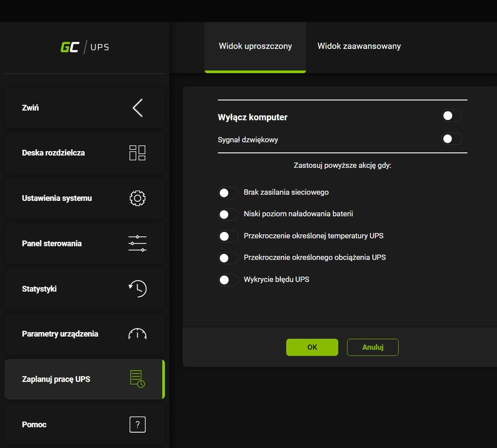Click the control panel sliders icon

pos(137,244)
